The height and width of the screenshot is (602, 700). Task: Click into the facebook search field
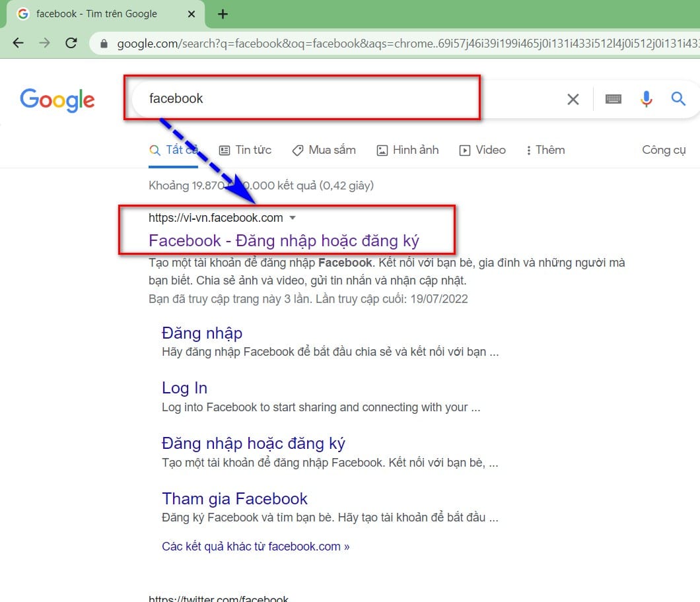pyautogui.click(x=348, y=98)
